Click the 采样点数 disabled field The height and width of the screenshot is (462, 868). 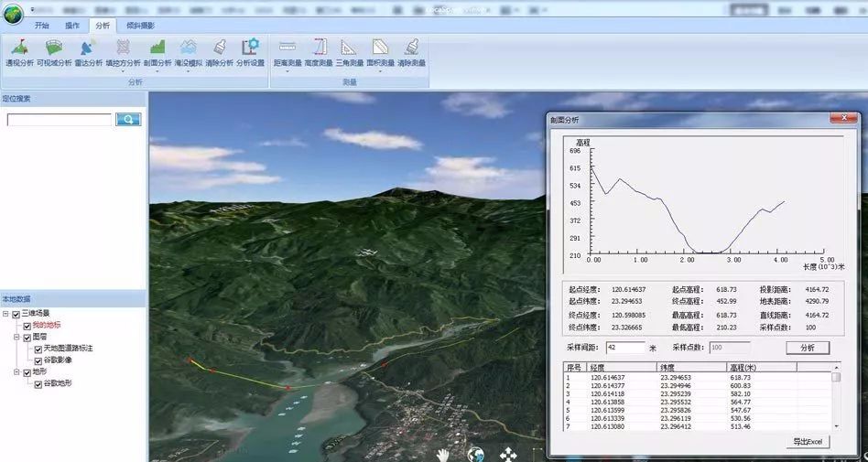(x=730, y=348)
